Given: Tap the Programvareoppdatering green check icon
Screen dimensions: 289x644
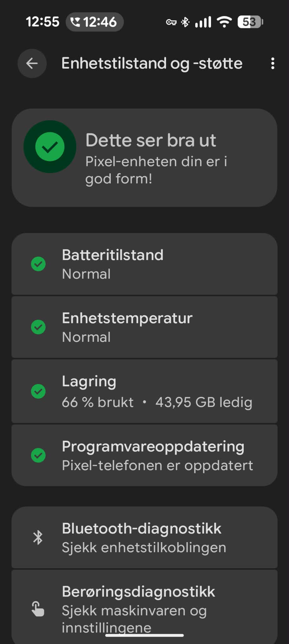Looking at the screenshot, I should [38, 455].
